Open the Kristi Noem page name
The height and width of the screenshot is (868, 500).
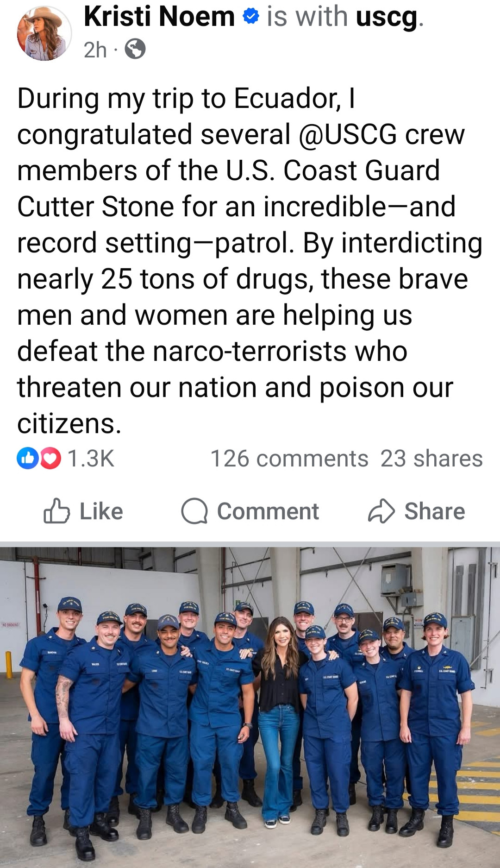(x=159, y=17)
